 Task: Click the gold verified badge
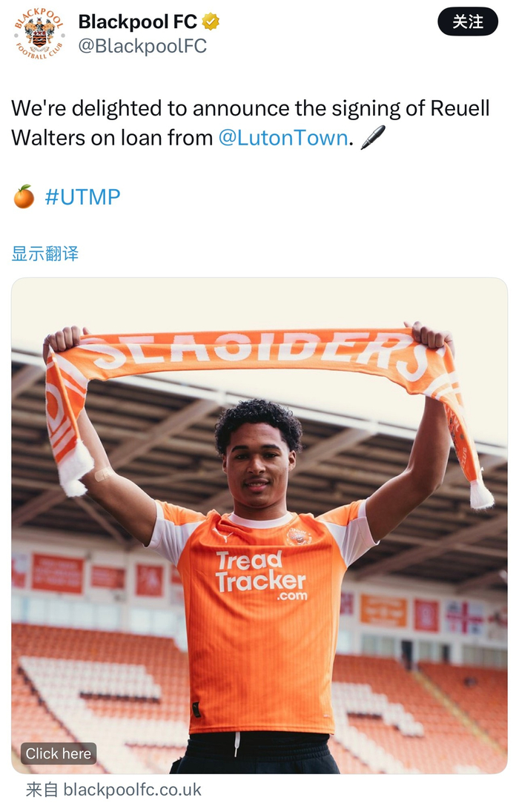211,22
